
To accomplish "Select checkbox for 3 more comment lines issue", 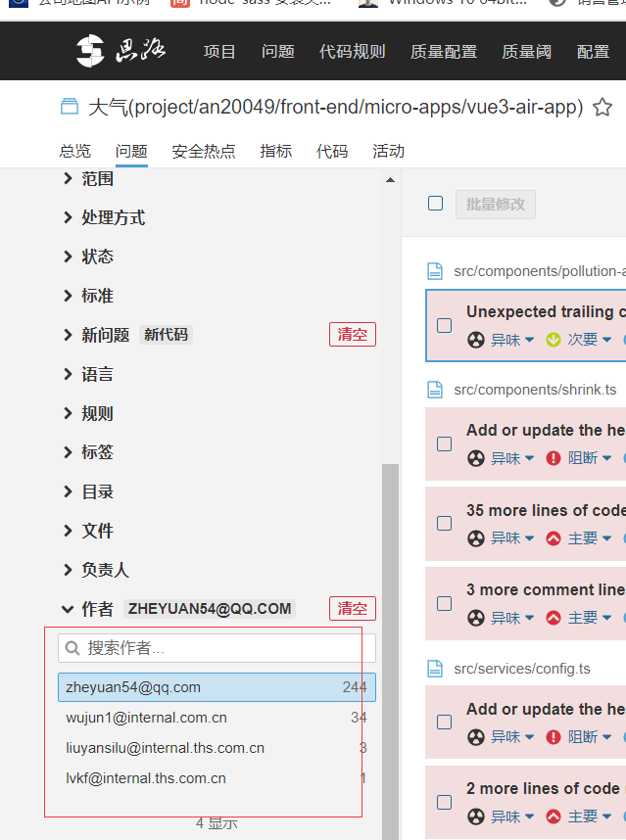I will [x=445, y=603].
